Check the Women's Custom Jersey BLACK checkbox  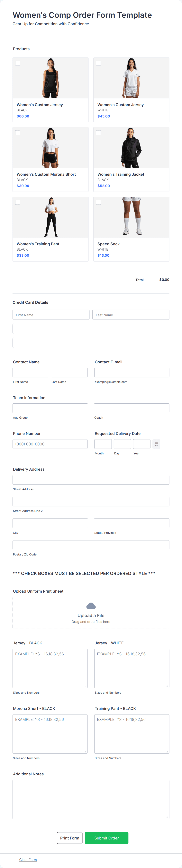click(x=17, y=63)
